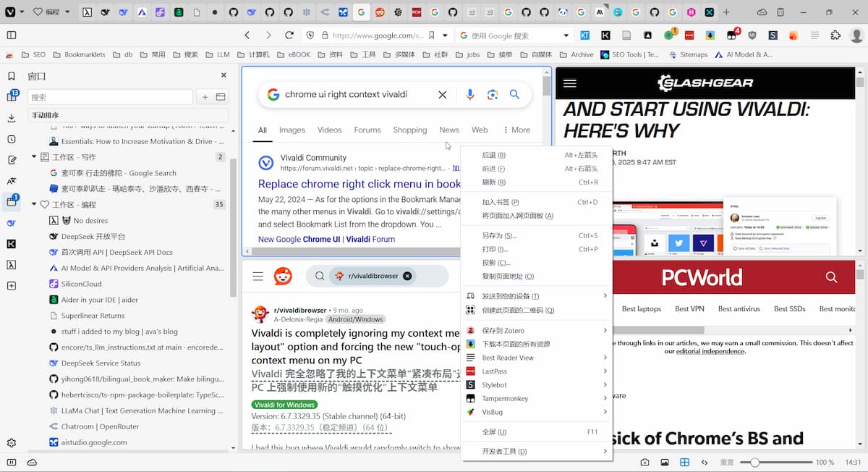Open the SlashGear hamburger menu

[570, 83]
